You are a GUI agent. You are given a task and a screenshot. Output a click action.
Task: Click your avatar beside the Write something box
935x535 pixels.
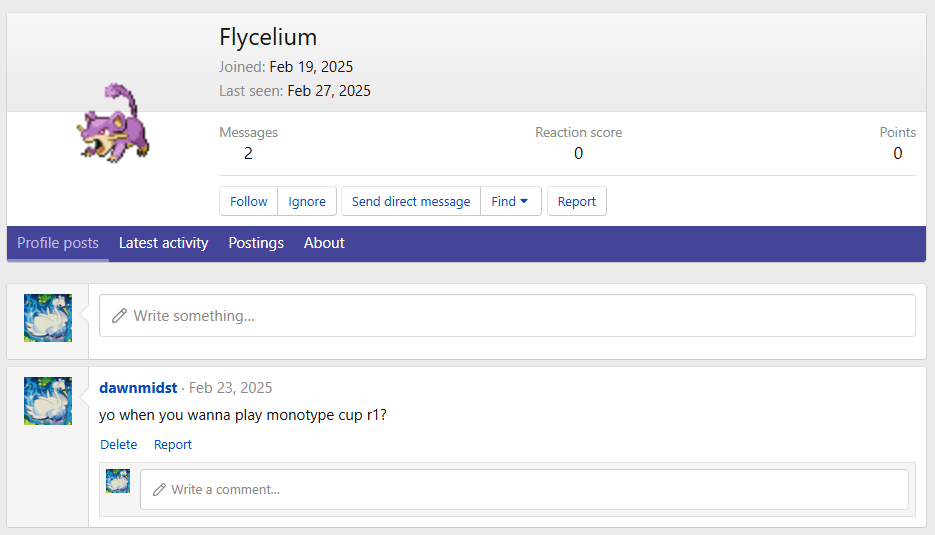coord(48,318)
